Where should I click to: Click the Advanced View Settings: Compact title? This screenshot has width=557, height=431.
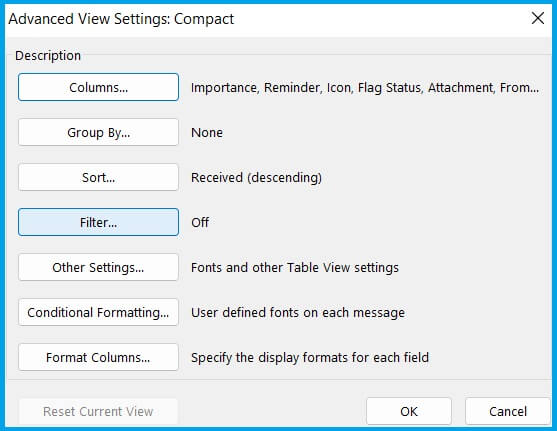121,19
